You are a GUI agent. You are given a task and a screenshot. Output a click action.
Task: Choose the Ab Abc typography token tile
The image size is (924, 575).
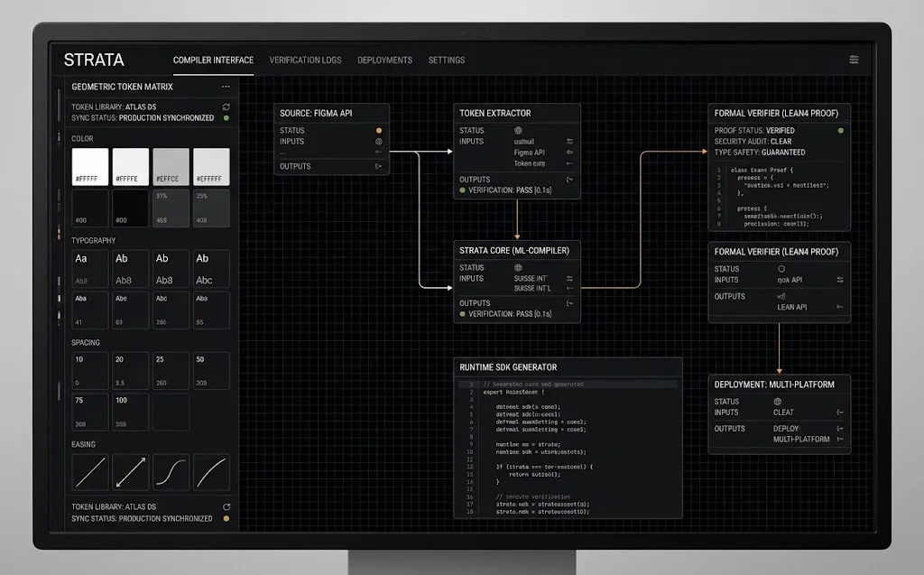point(211,269)
